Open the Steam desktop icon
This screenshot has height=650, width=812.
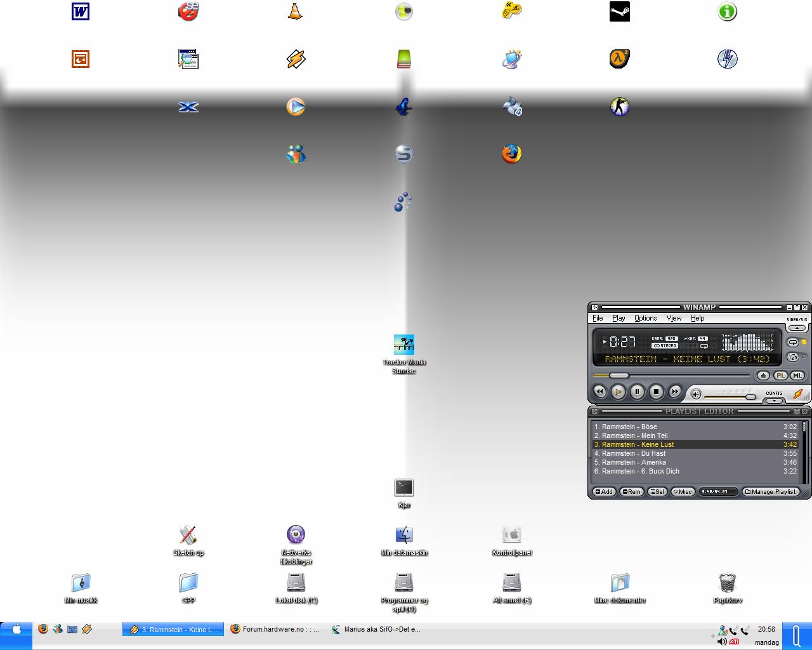(x=620, y=11)
